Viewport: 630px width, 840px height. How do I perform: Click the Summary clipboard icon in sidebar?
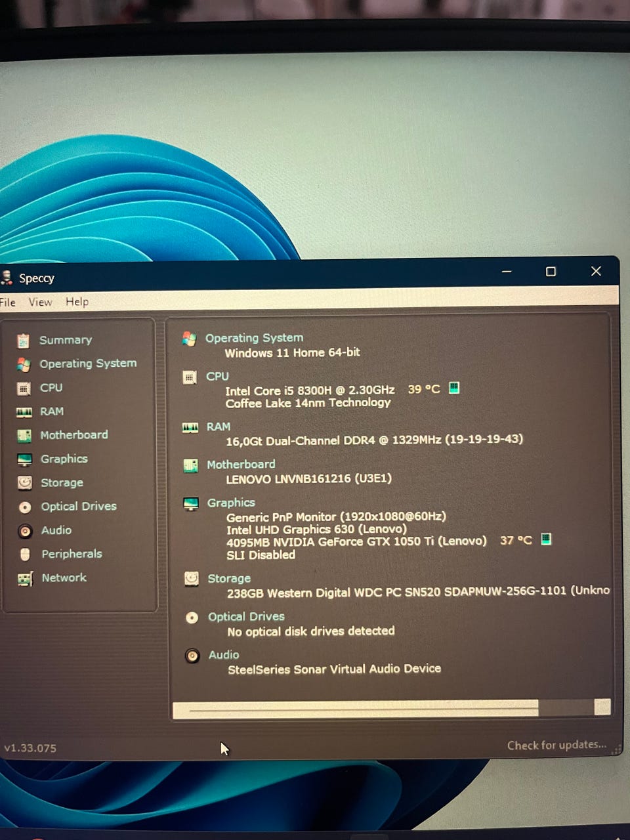pos(24,341)
